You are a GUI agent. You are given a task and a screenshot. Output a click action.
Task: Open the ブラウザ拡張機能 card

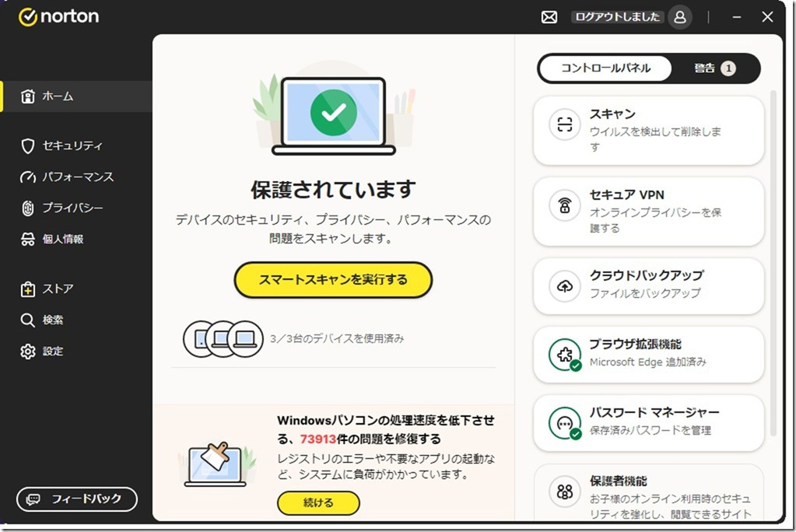(x=649, y=355)
